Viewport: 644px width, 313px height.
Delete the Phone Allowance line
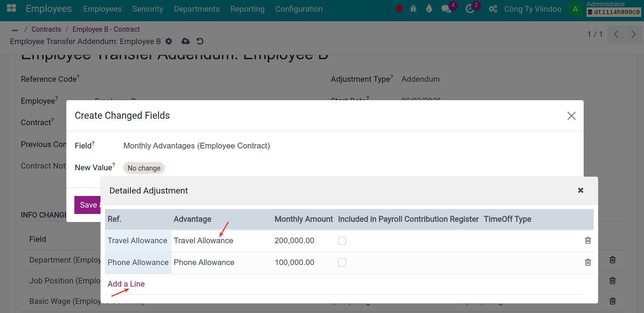point(588,262)
